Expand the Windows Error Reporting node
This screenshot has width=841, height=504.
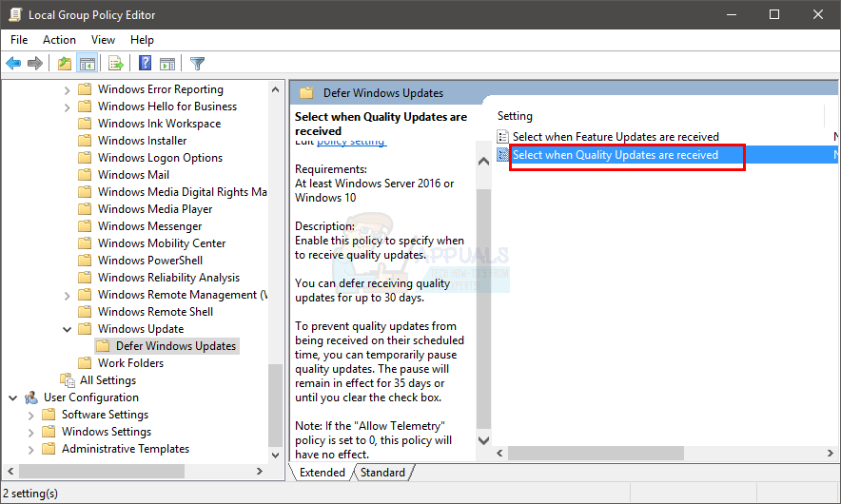point(67,90)
